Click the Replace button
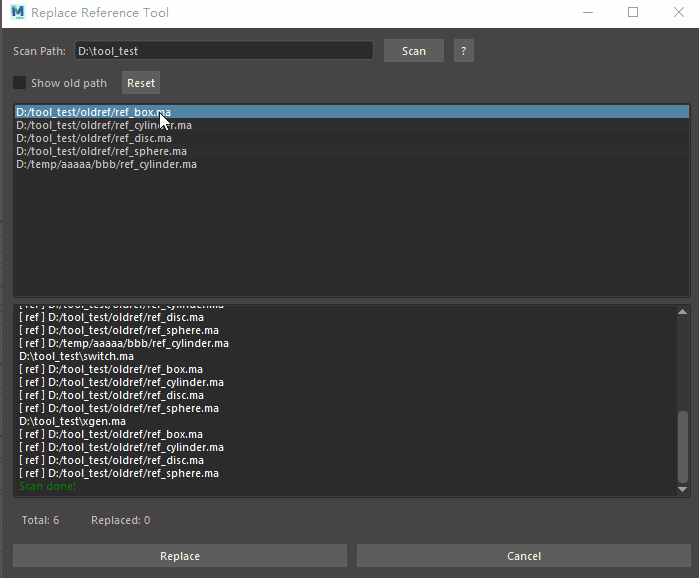This screenshot has height=578, width=699. (180, 556)
